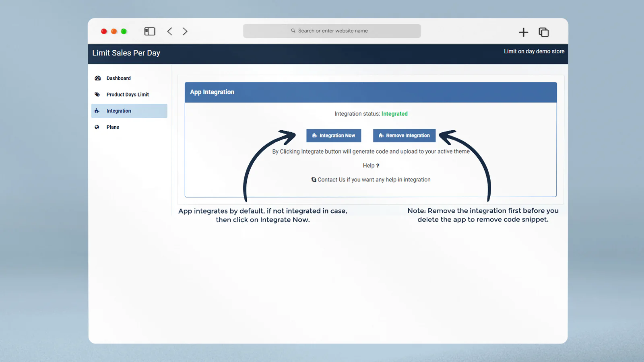
Task: Navigate to the Plans page
Action: pyautogui.click(x=113, y=127)
